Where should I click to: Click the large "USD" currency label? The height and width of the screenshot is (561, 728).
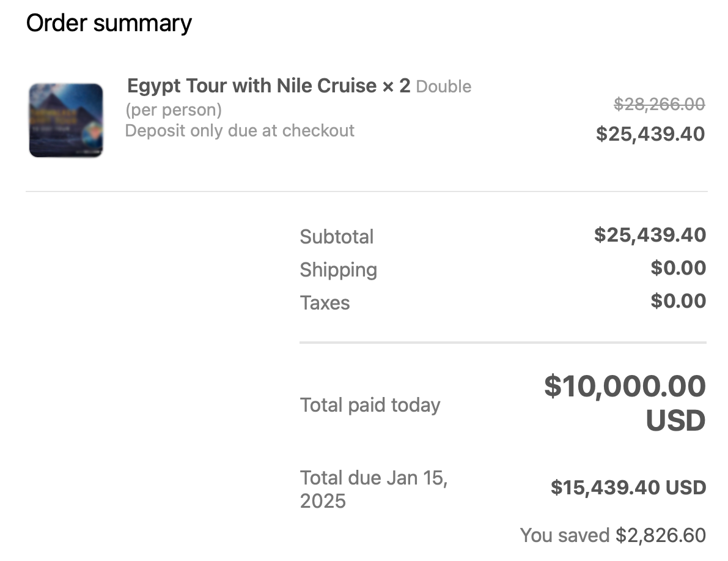675,421
